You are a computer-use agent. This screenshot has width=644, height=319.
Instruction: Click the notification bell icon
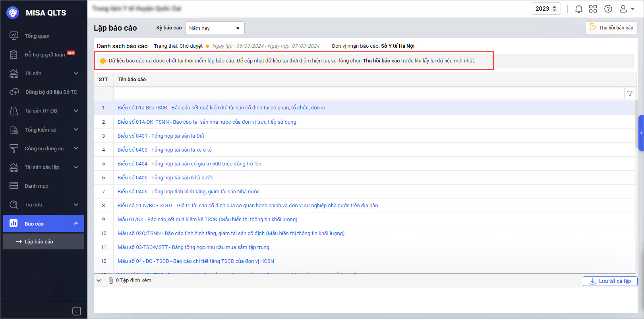point(579,9)
